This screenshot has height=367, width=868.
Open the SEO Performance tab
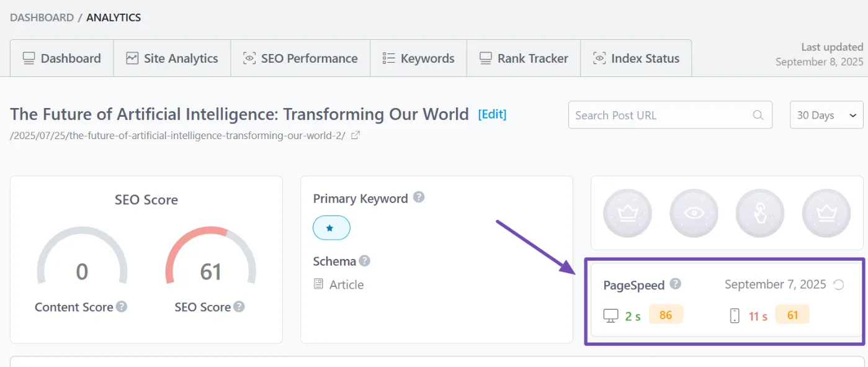tap(300, 58)
